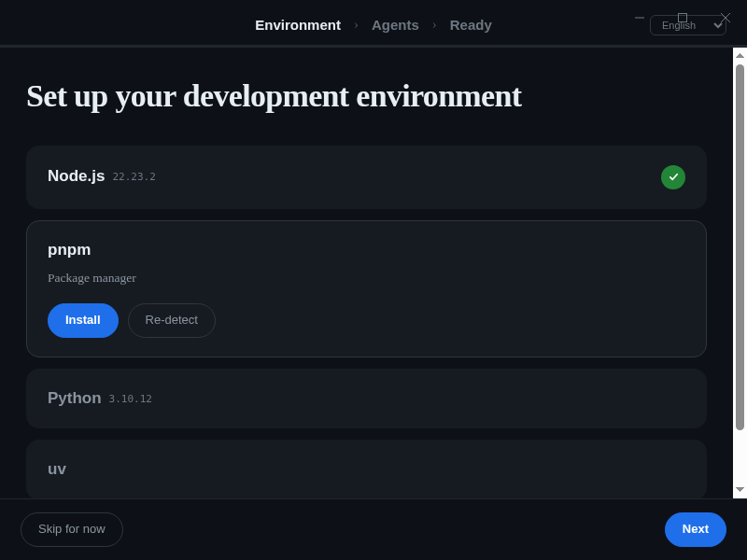The height and width of the screenshot is (560, 747).
Task: Proceed with the Next button
Action: tap(695, 529)
